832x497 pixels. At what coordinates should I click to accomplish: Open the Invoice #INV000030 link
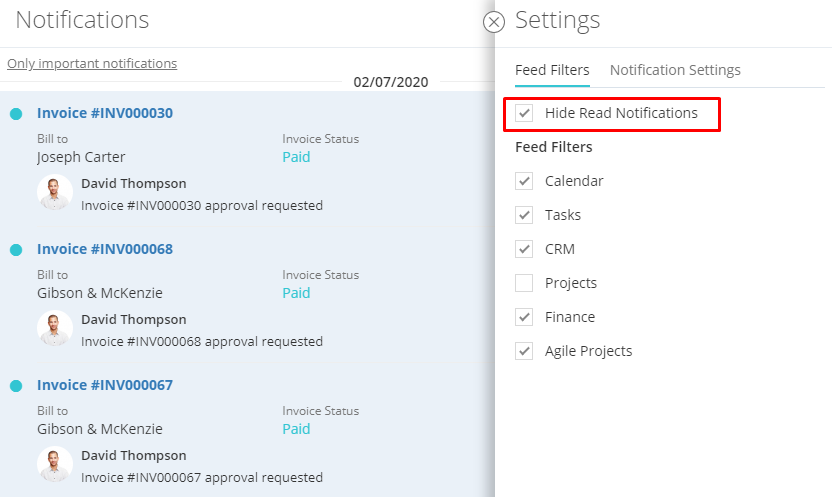[105, 113]
